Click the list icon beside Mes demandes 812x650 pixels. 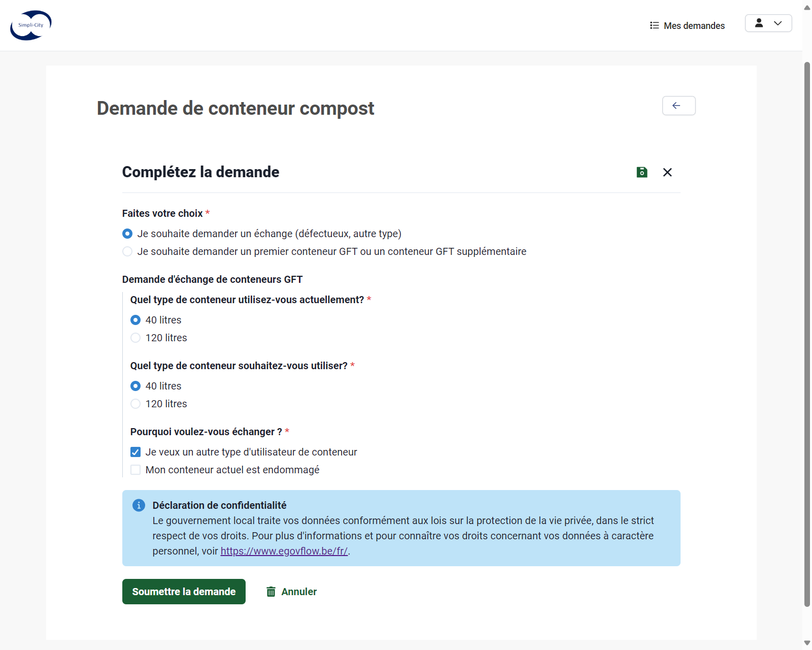[655, 25]
